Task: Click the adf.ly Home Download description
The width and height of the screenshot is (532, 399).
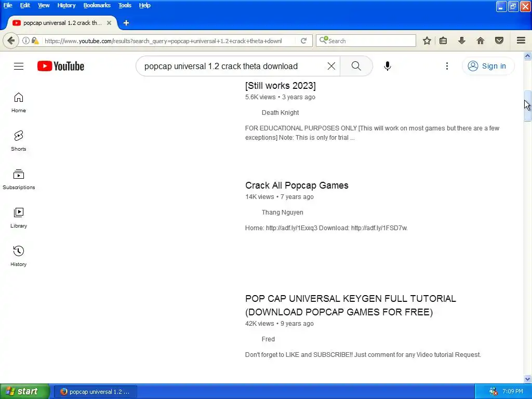Action: point(326,228)
